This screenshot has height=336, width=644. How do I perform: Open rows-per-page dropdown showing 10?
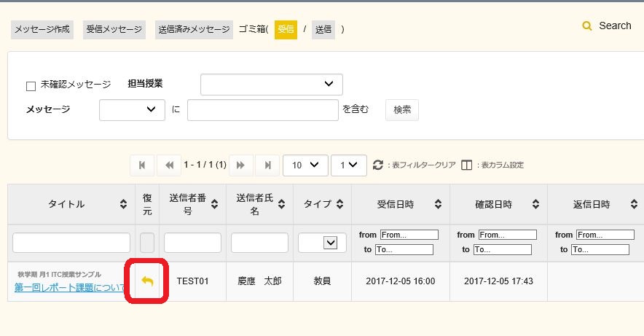click(305, 165)
